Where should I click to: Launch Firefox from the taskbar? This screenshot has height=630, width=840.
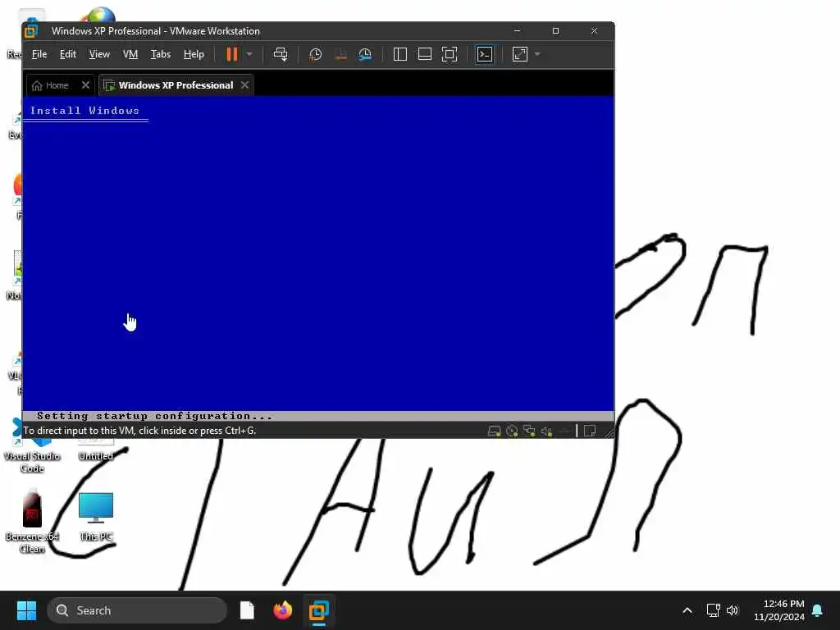click(x=283, y=610)
